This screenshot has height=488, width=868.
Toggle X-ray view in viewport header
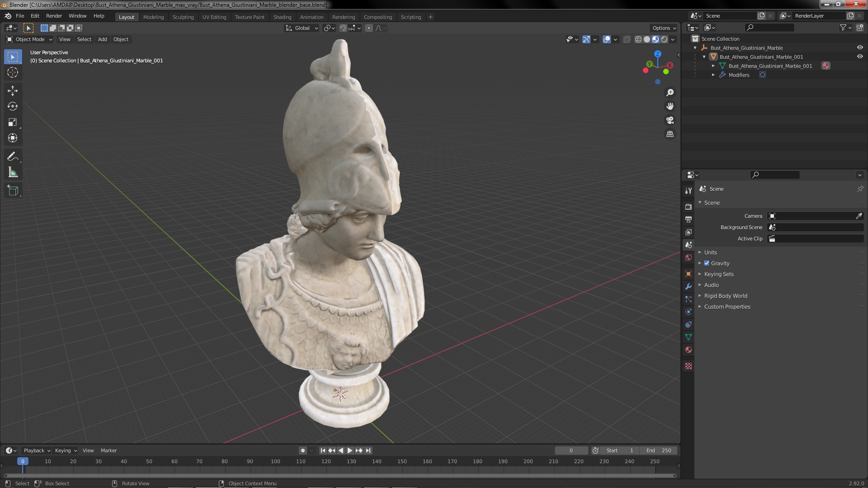(627, 39)
